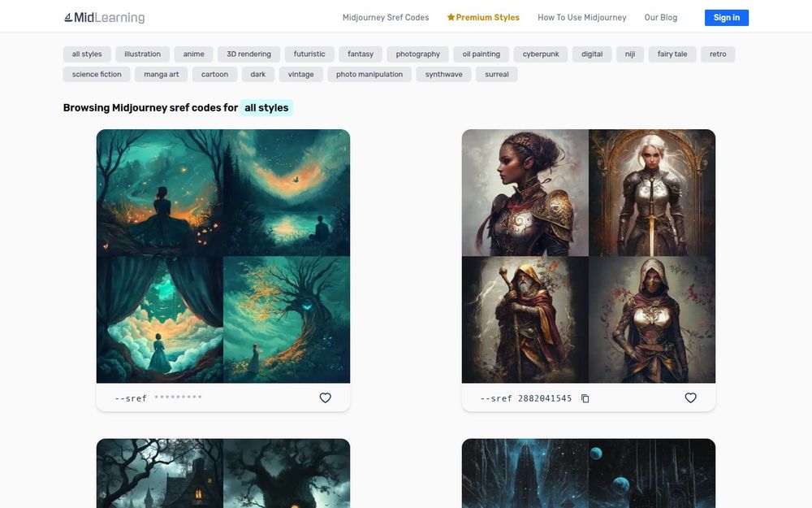Screen dimensions: 812x508
Task: Filter by cyberpunk tag
Action: (541, 54)
